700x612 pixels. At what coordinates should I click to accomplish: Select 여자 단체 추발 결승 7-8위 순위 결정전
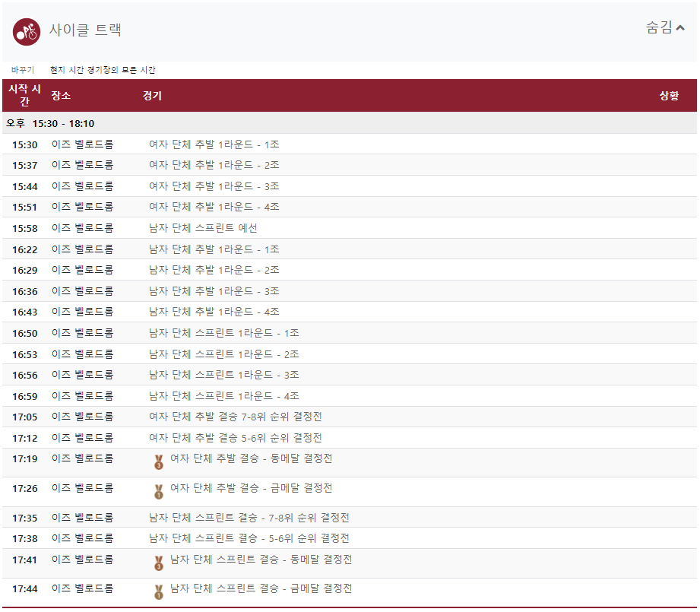[236, 417]
